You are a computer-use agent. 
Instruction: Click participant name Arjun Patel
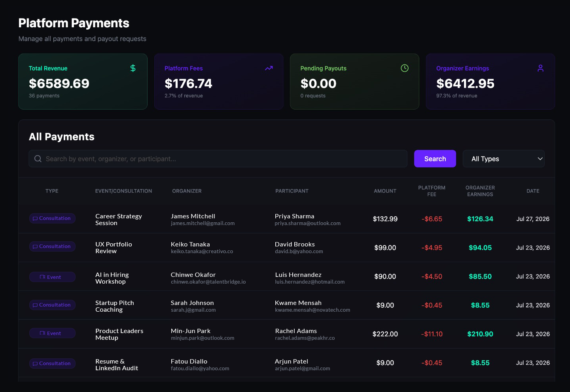(x=292, y=362)
